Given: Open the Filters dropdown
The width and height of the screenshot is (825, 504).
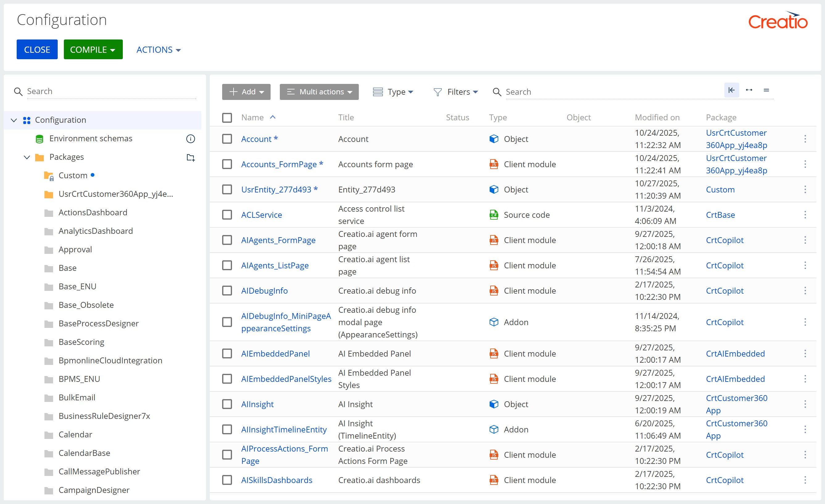Looking at the screenshot, I should point(456,92).
